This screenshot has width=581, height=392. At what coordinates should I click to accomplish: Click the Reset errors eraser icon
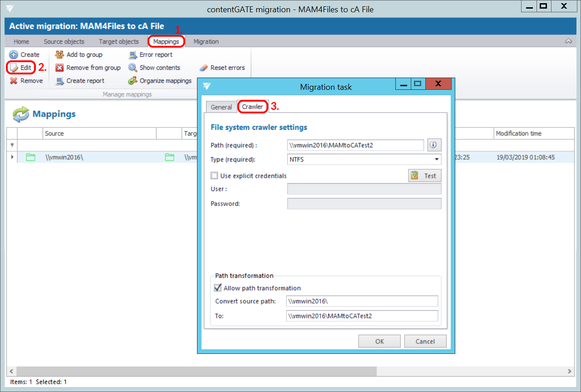point(204,68)
